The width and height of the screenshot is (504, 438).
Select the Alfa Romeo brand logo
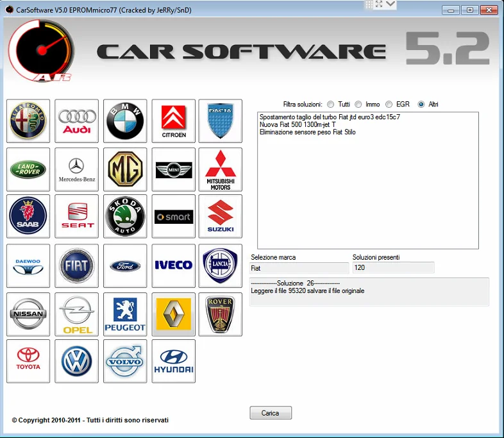point(28,121)
